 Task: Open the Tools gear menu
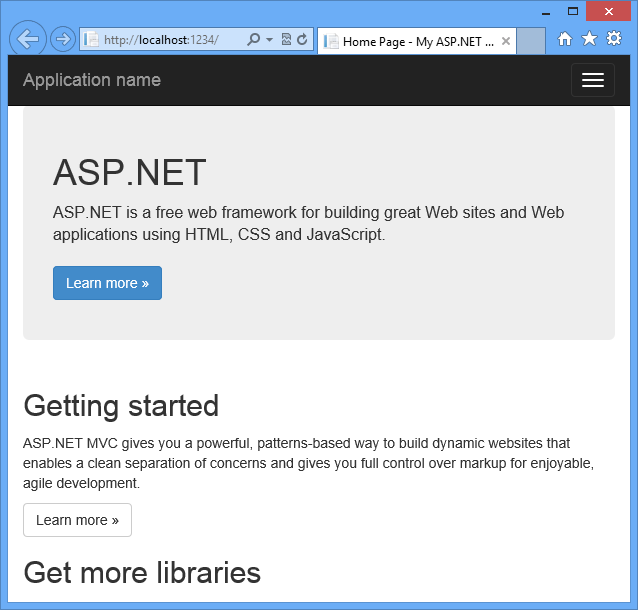pyautogui.click(x=614, y=39)
